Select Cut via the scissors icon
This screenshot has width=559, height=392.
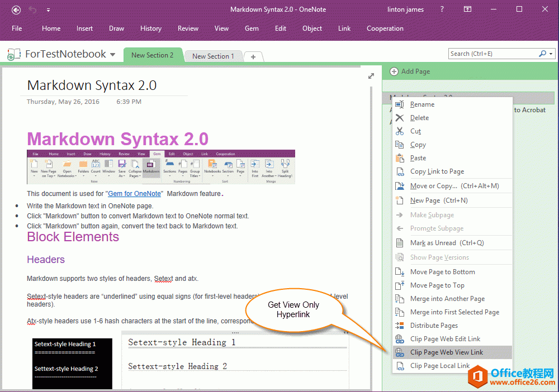401,131
